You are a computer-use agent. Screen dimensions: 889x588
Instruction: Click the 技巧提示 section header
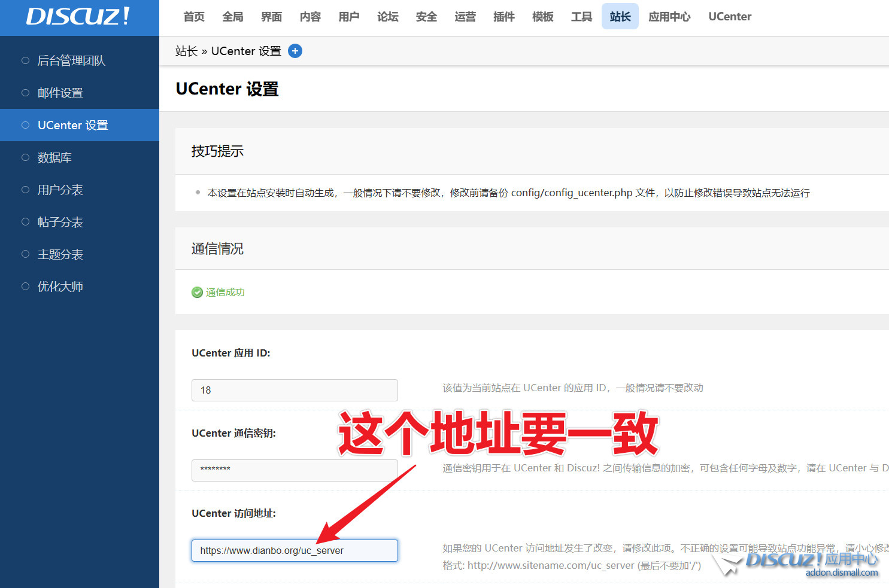coord(217,151)
